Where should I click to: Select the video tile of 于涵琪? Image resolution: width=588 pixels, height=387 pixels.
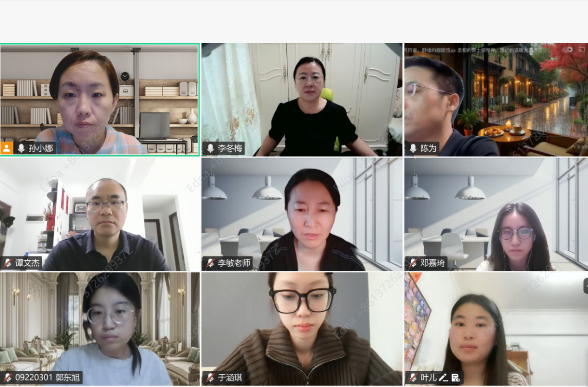(302, 328)
